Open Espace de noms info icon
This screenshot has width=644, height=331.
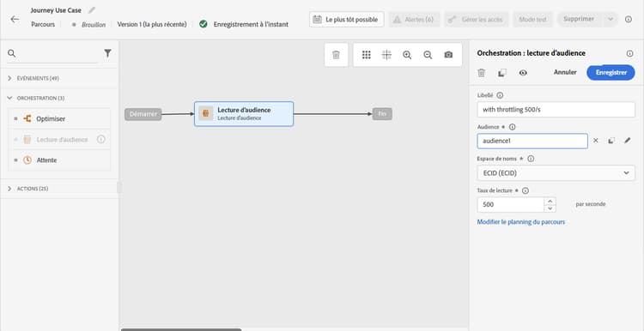[531, 159]
